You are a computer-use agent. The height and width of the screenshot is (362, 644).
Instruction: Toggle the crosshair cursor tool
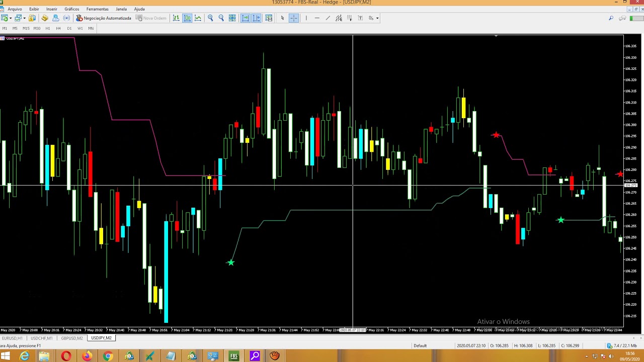click(x=294, y=18)
